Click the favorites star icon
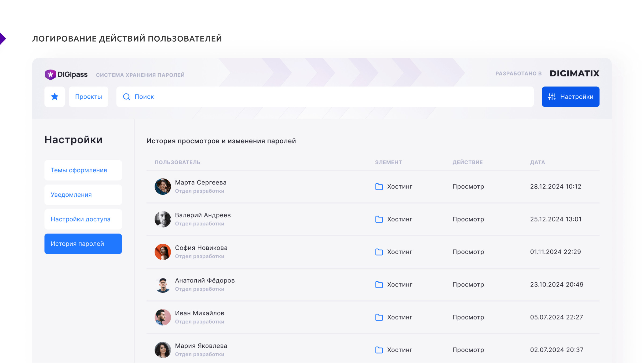Screen dimensions: 644x363 click(x=55, y=97)
